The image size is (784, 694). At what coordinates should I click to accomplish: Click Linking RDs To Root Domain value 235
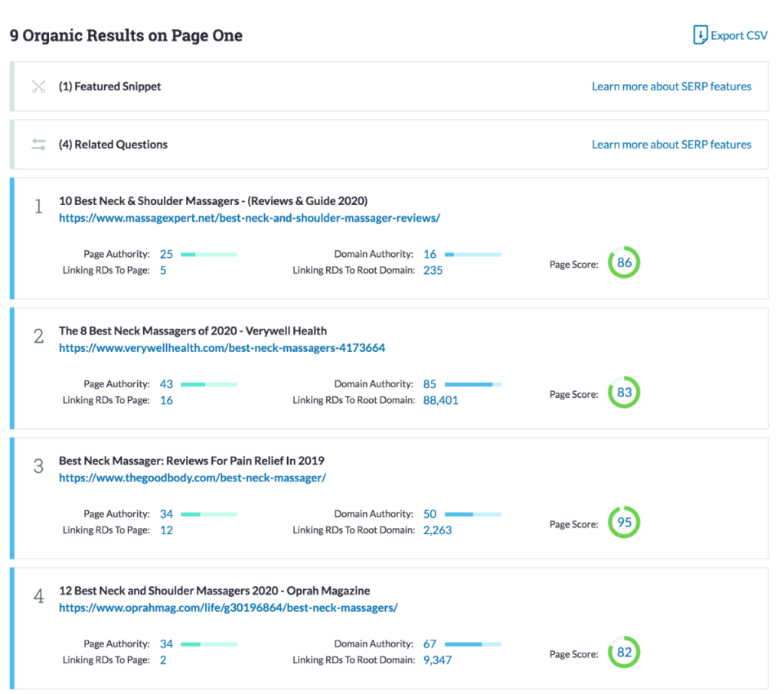(433, 270)
